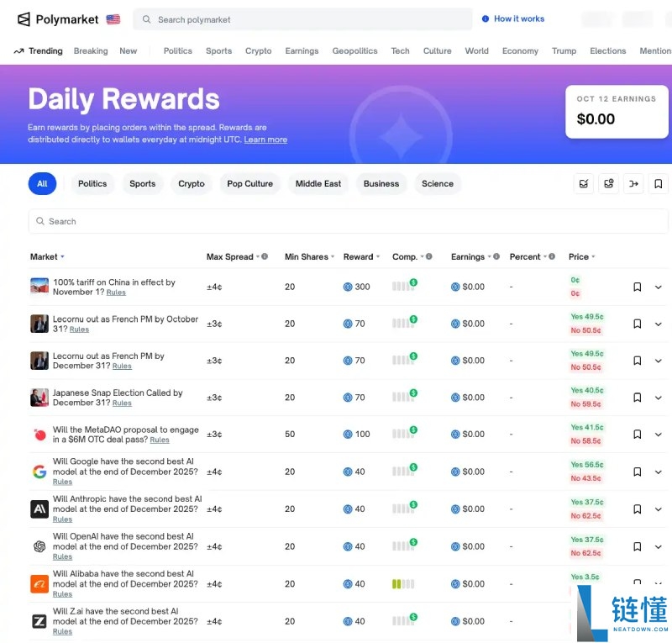Viewport: 672px width, 643px height.
Task: Select the Business category pill
Action: coord(381,183)
